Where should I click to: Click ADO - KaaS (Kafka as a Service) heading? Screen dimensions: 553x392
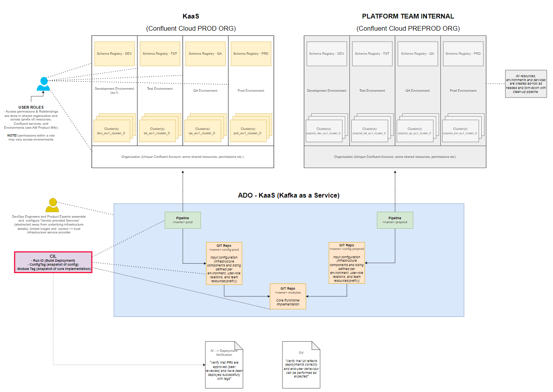click(x=289, y=195)
